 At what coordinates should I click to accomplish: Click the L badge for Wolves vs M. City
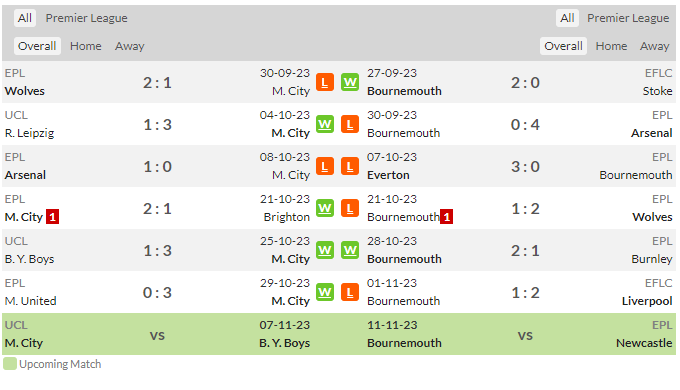click(325, 82)
